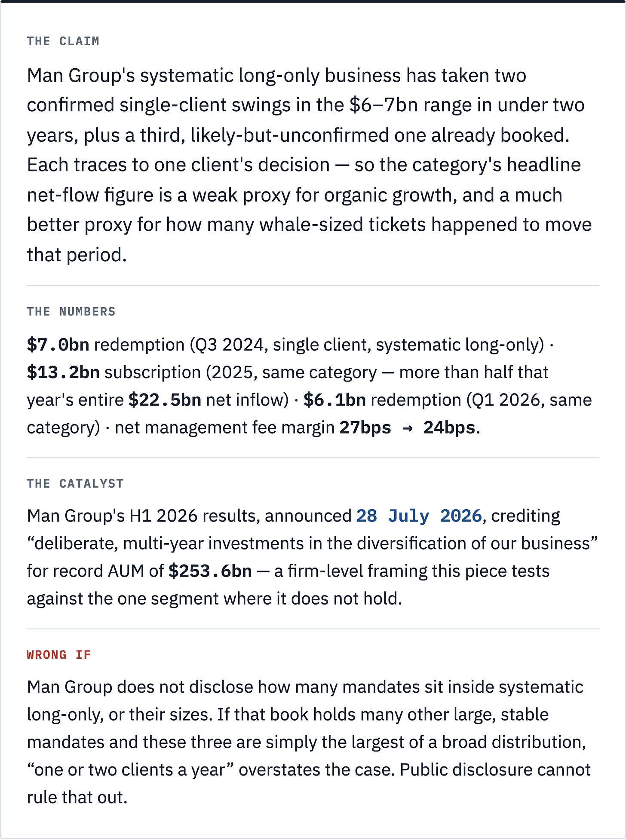Click the arrow between 27bps and 24bps

408,428
